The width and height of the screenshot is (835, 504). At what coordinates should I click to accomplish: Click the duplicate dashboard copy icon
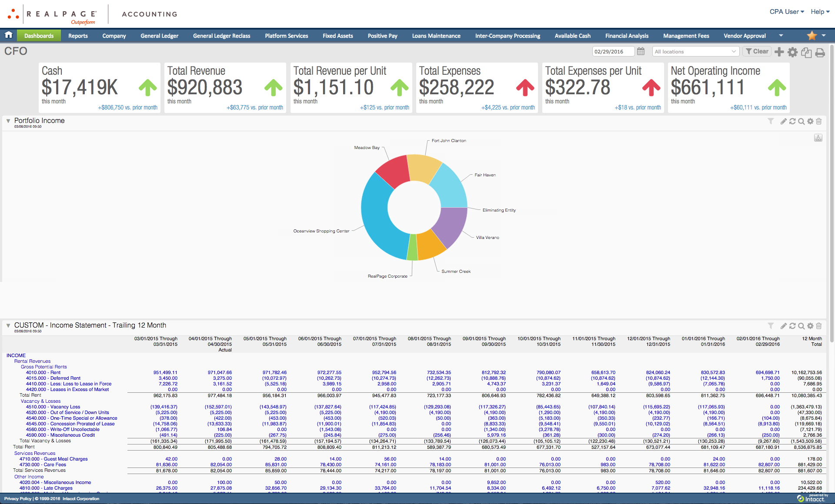(806, 53)
